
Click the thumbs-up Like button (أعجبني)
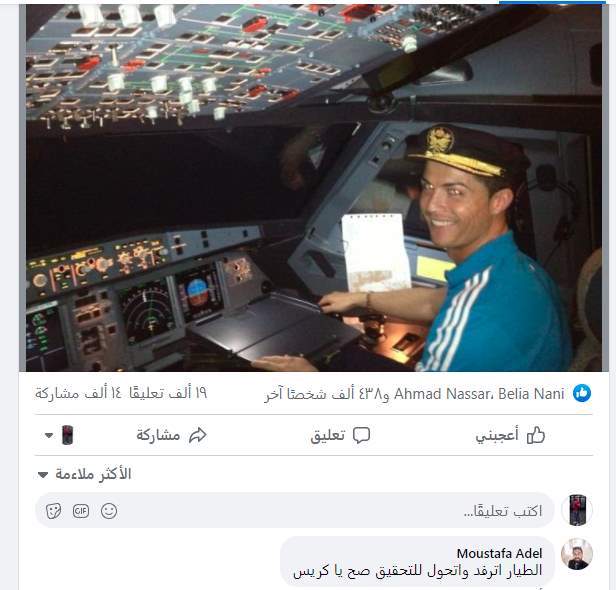coord(510,435)
